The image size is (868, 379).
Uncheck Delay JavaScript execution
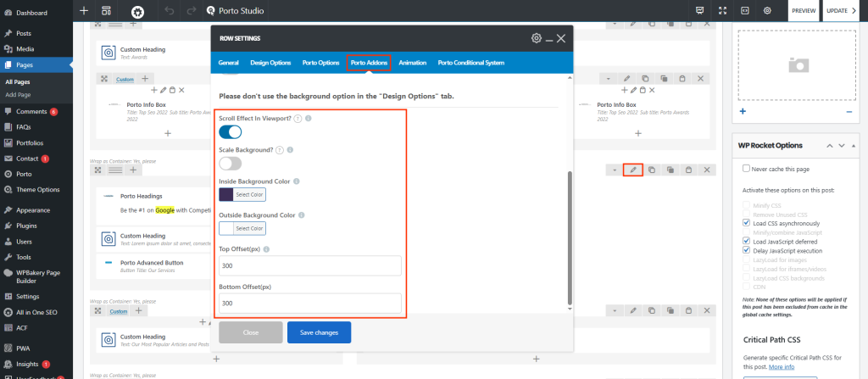[x=746, y=250]
